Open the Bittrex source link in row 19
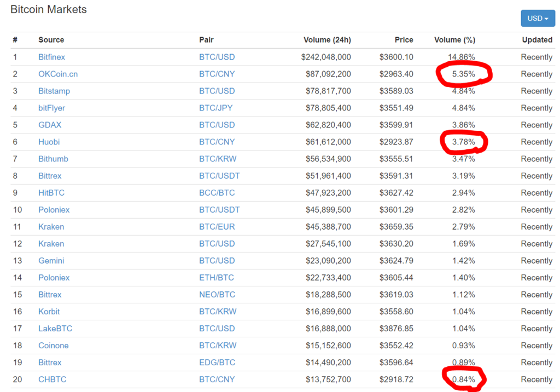Viewport: 560px width, 392px height. (x=50, y=362)
